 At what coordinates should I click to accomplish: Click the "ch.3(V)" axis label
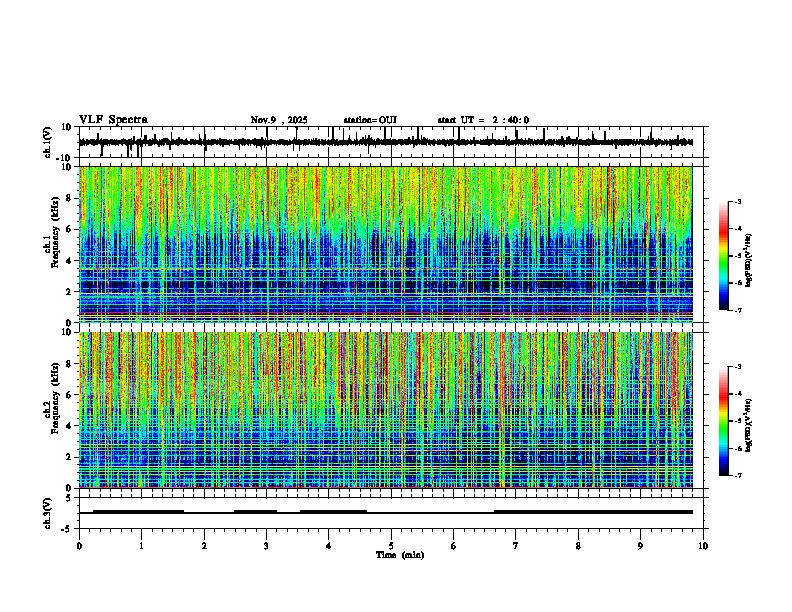48,513
